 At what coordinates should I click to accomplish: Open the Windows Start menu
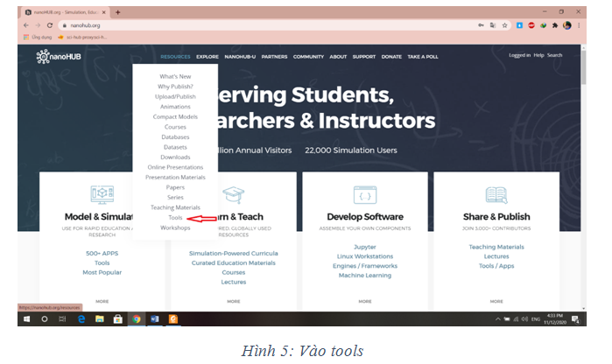coord(25,319)
